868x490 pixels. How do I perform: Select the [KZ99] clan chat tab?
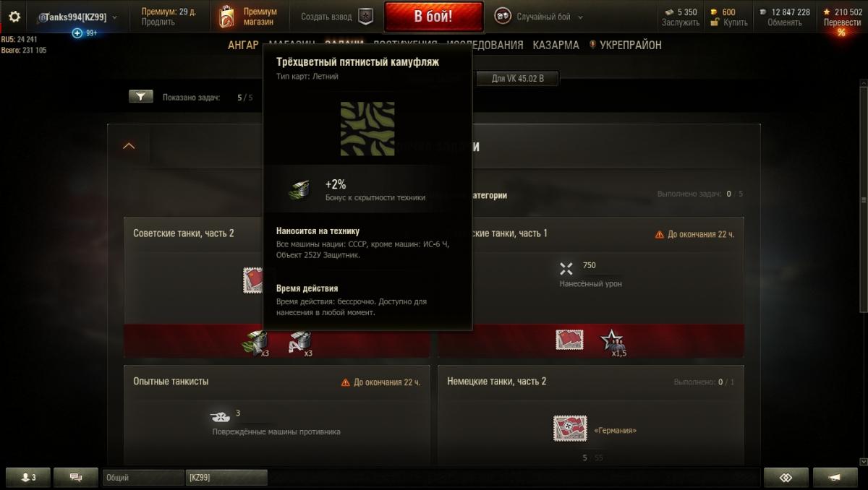(x=226, y=478)
